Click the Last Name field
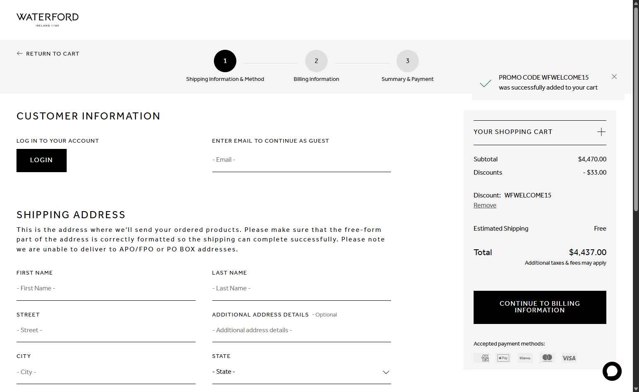Screen dimensions: 639x392 point(301,289)
